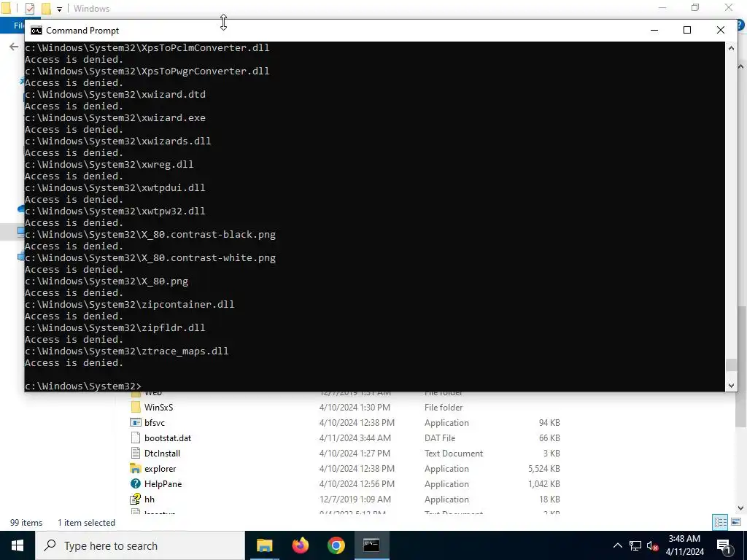
Task: Open the taskbar clock and calendar
Action: (684, 545)
